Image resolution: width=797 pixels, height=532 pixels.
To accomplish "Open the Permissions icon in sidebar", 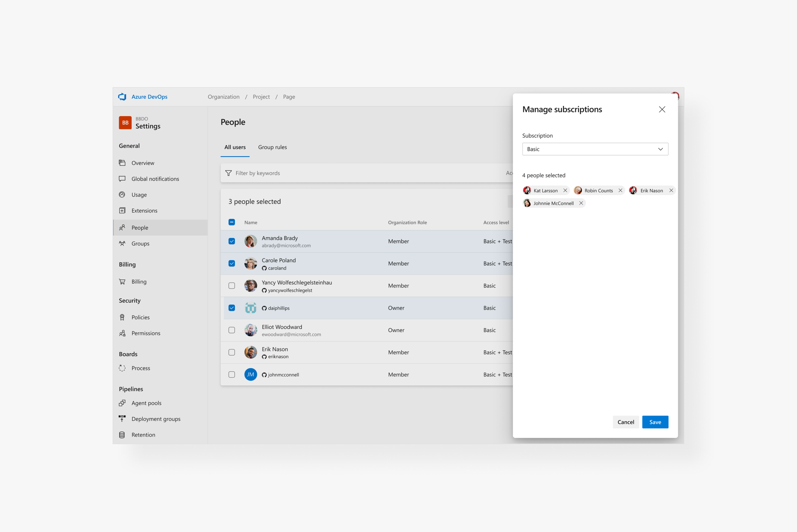I will click(x=122, y=333).
